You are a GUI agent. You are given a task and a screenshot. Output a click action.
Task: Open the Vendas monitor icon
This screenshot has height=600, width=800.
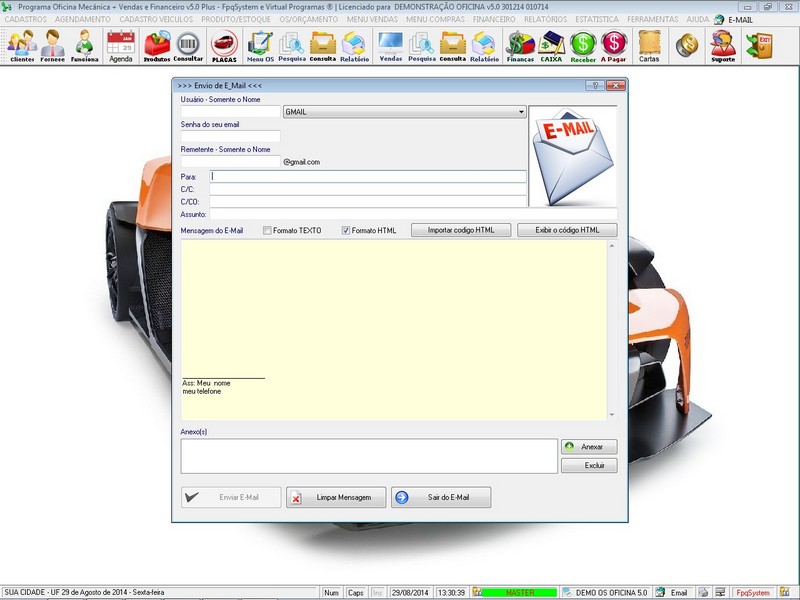(x=391, y=45)
